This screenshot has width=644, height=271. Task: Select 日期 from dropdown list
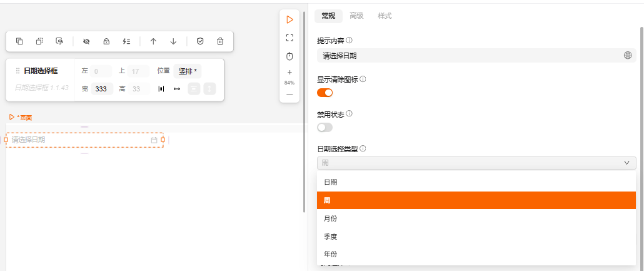tap(476, 182)
